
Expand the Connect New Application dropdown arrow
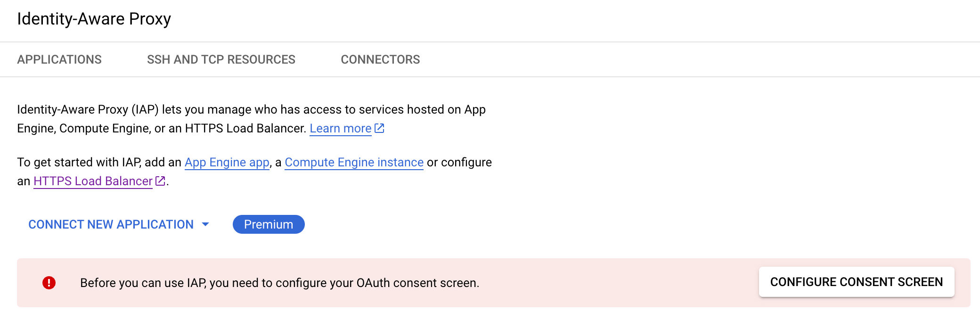(205, 224)
